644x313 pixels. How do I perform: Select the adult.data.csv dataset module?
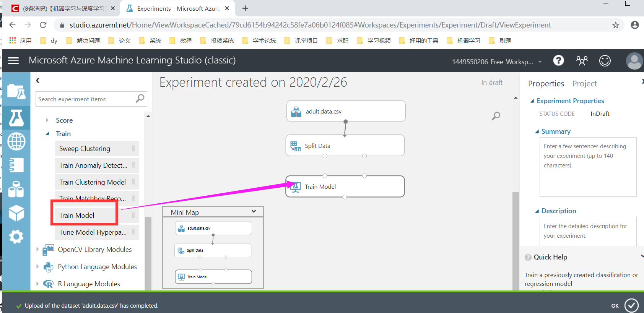[346, 111]
